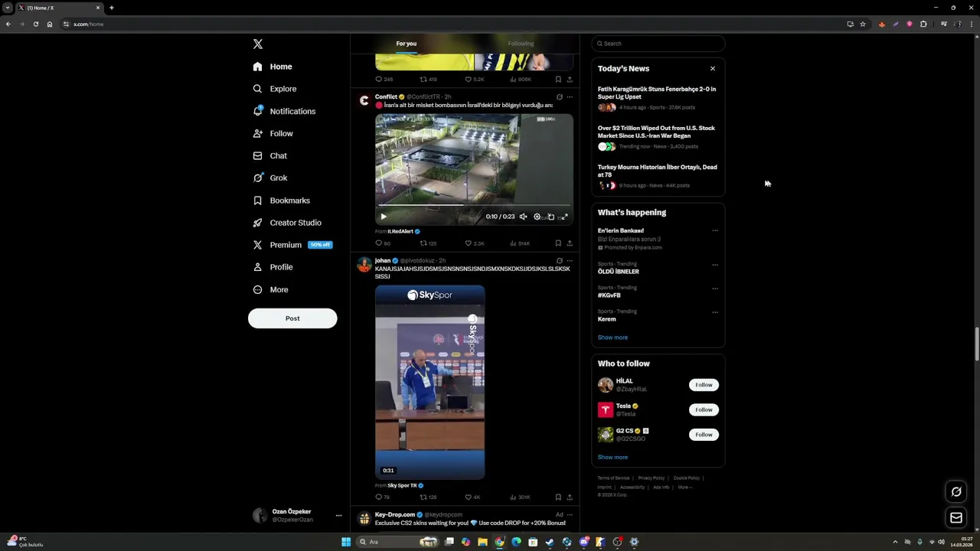Open Home from the sidebar
Image resolution: width=980 pixels, height=551 pixels.
pyautogui.click(x=273, y=67)
